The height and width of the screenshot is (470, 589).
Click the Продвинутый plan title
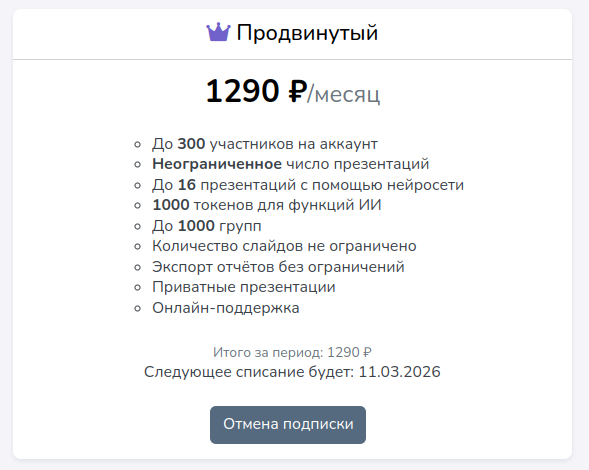[x=307, y=33]
